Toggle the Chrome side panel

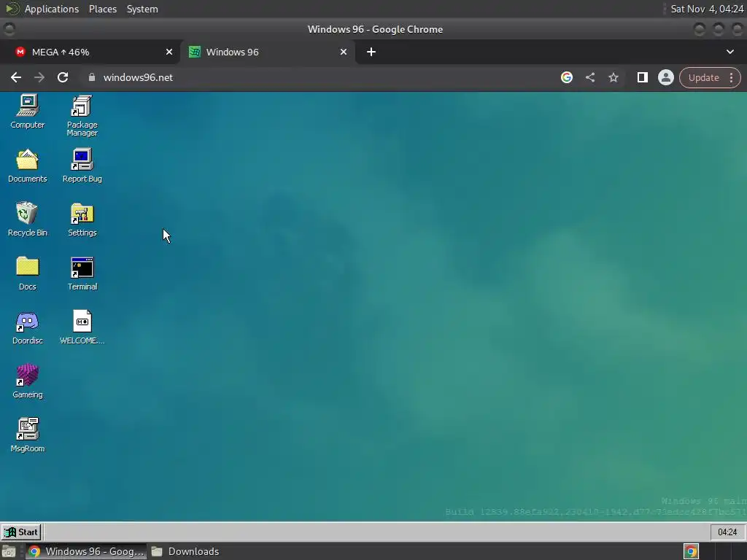click(642, 77)
